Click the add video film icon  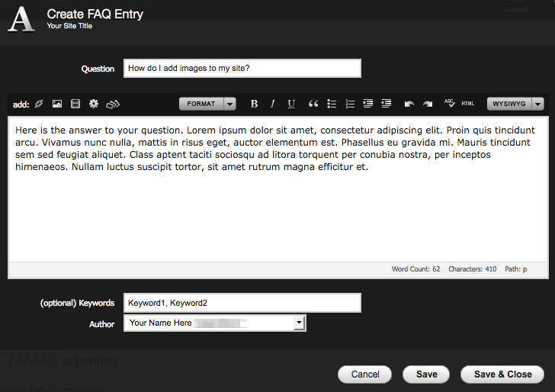click(75, 104)
